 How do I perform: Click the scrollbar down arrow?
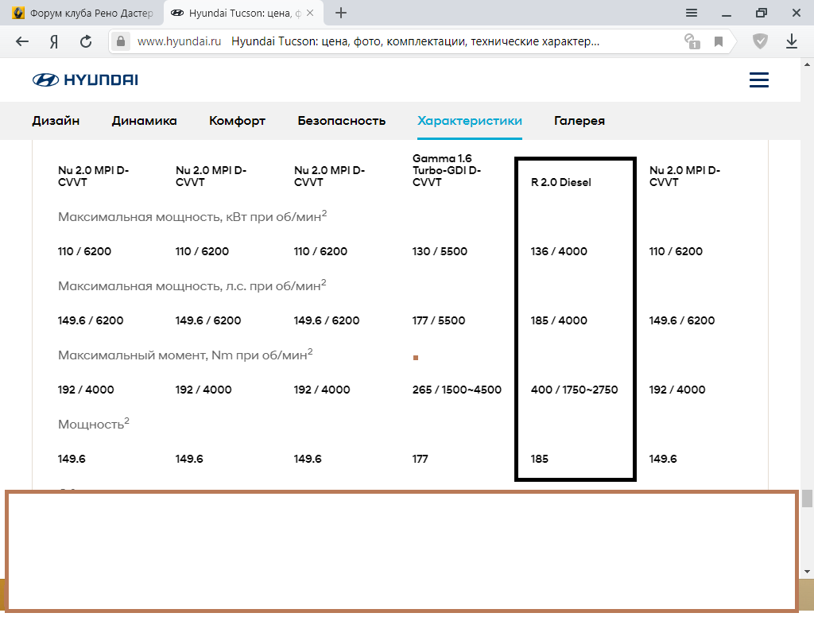click(x=807, y=572)
